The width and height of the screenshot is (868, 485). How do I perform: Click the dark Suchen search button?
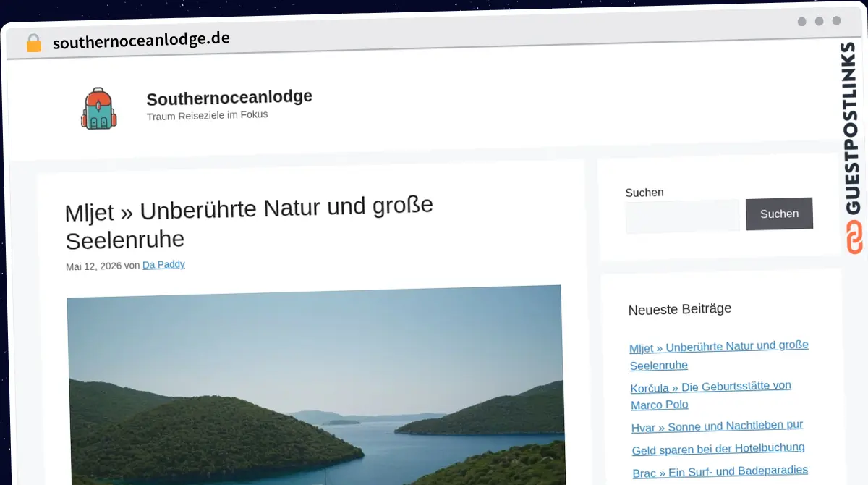(x=779, y=214)
